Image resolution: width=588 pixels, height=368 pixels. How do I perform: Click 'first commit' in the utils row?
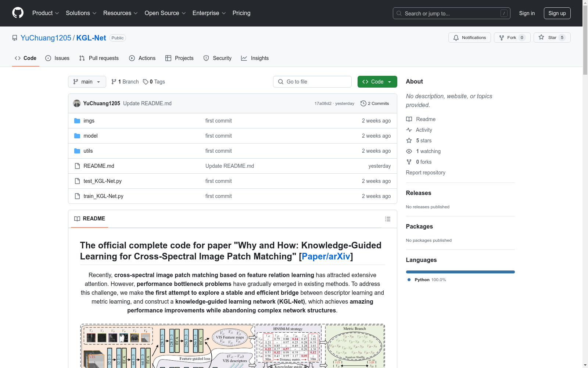click(219, 151)
